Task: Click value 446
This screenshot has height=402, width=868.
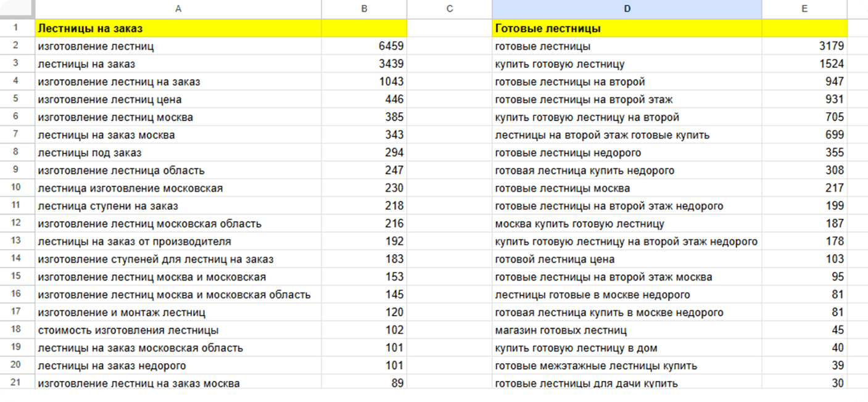Action: 364,99
